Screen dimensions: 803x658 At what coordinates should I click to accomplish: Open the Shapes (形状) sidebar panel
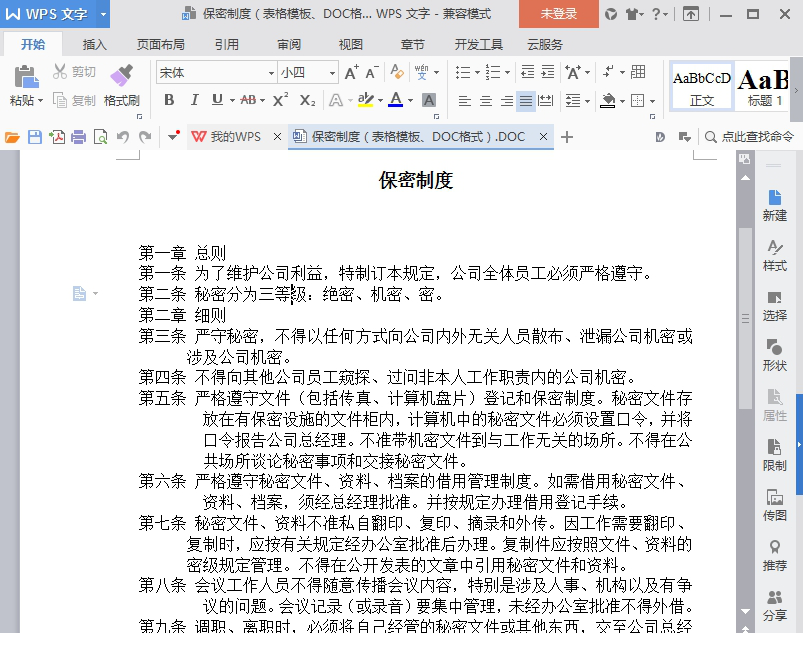(774, 355)
